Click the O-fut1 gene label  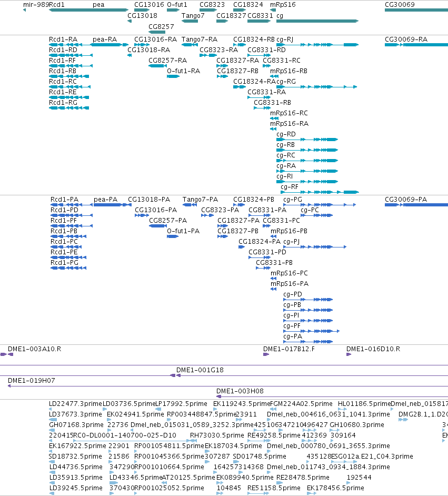[x=177, y=5]
